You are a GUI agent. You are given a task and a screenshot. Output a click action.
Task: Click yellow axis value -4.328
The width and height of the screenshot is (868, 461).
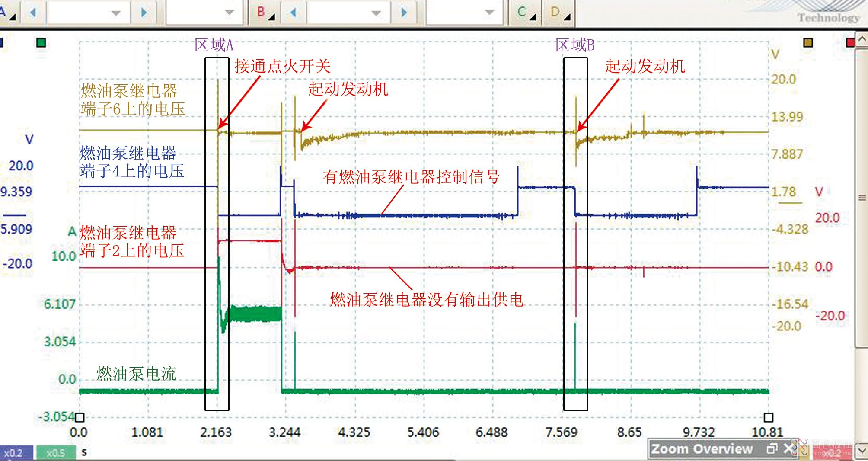tap(790, 229)
